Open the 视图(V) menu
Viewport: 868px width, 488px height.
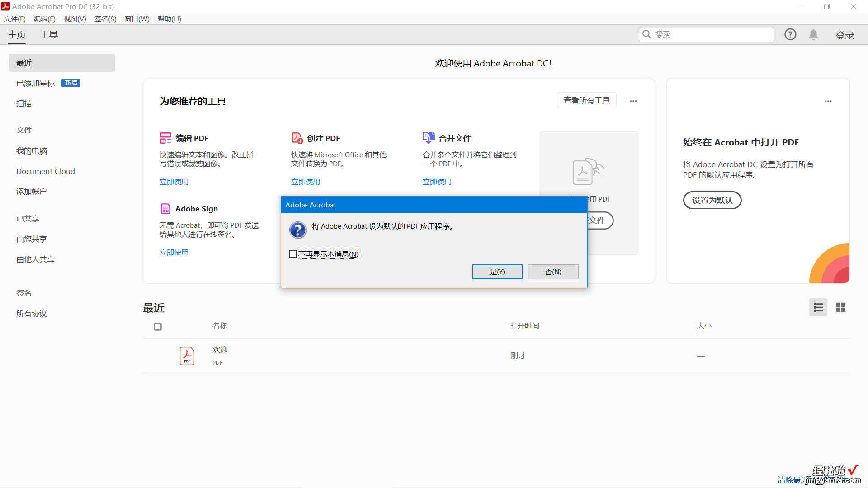coord(75,19)
